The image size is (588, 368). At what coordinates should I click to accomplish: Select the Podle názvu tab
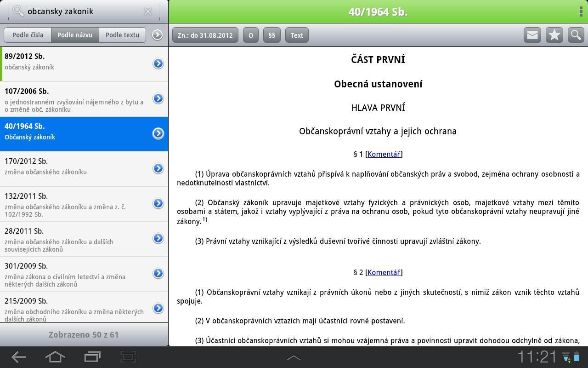coord(75,34)
